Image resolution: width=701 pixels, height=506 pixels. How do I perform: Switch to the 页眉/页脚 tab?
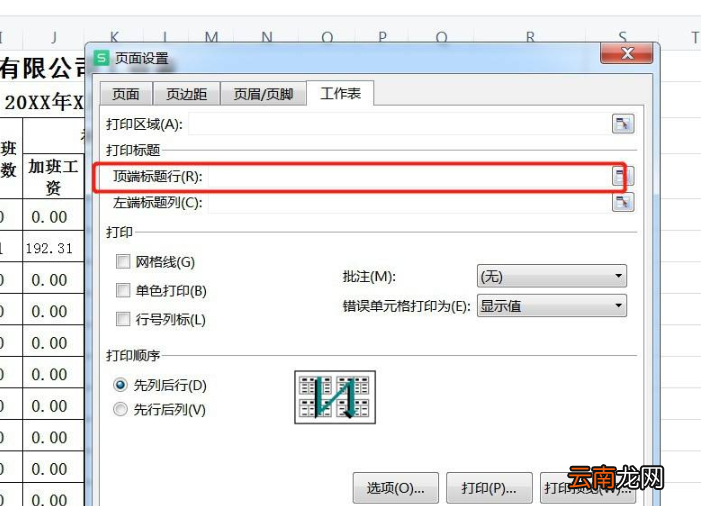[x=263, y=94]
